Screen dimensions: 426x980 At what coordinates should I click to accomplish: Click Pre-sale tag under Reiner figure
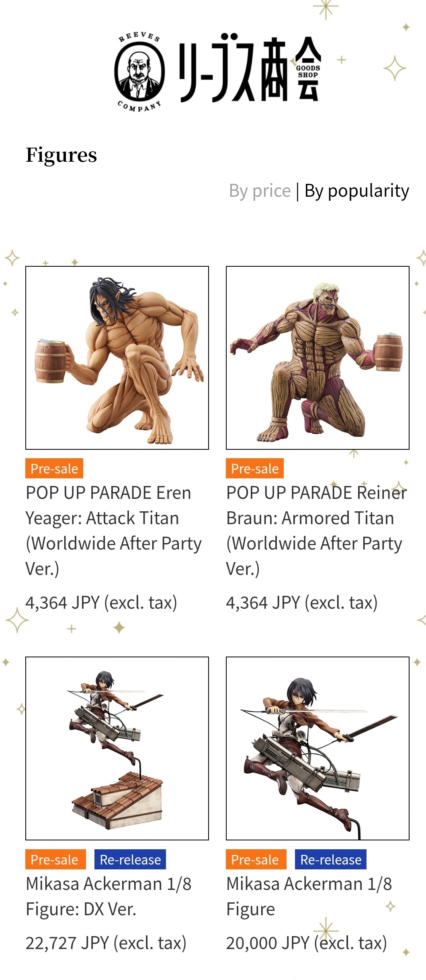coord(255,468)
